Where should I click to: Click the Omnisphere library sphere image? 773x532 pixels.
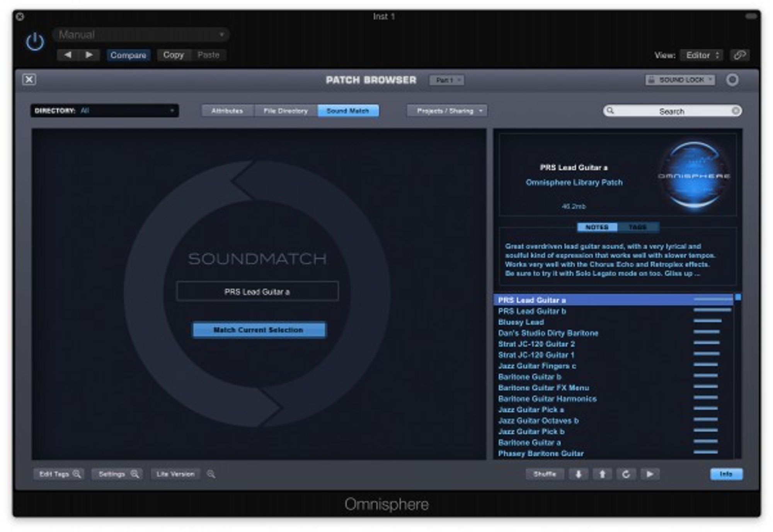694,176
